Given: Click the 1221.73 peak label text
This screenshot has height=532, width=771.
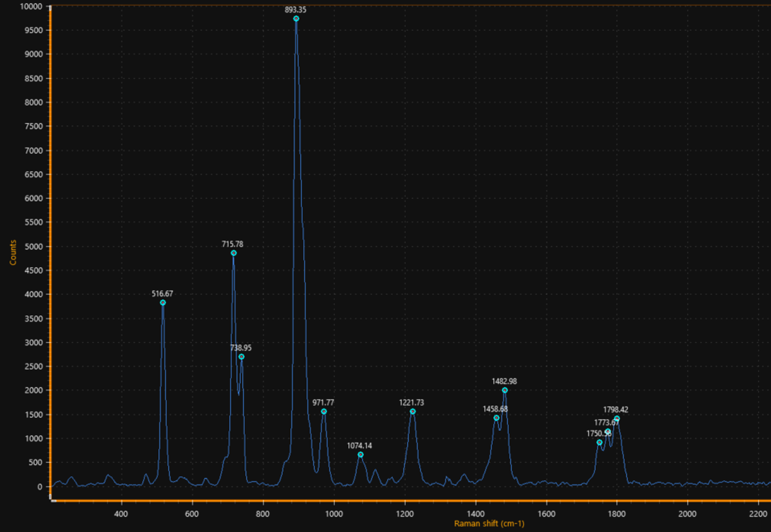Looking at the screenshot, I should 412,402.
